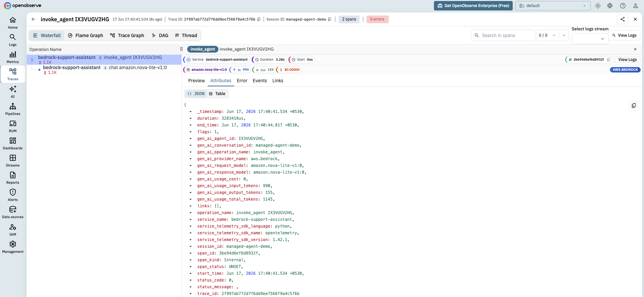
Task: Click the drag handle next to invoke_agent
Action: tap(181, 49)
